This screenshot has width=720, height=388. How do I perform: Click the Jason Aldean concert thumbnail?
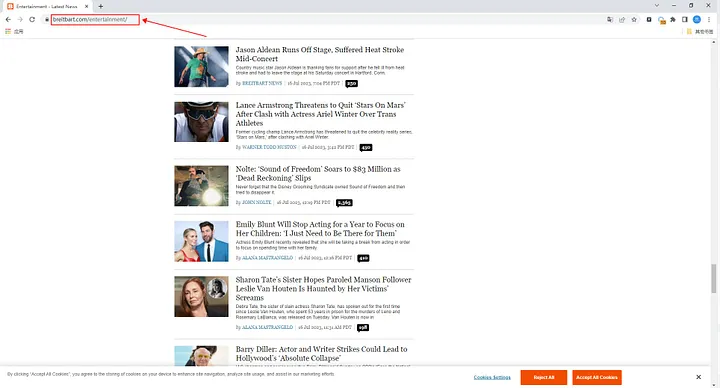pyautogui.click(x=201, y=67)
